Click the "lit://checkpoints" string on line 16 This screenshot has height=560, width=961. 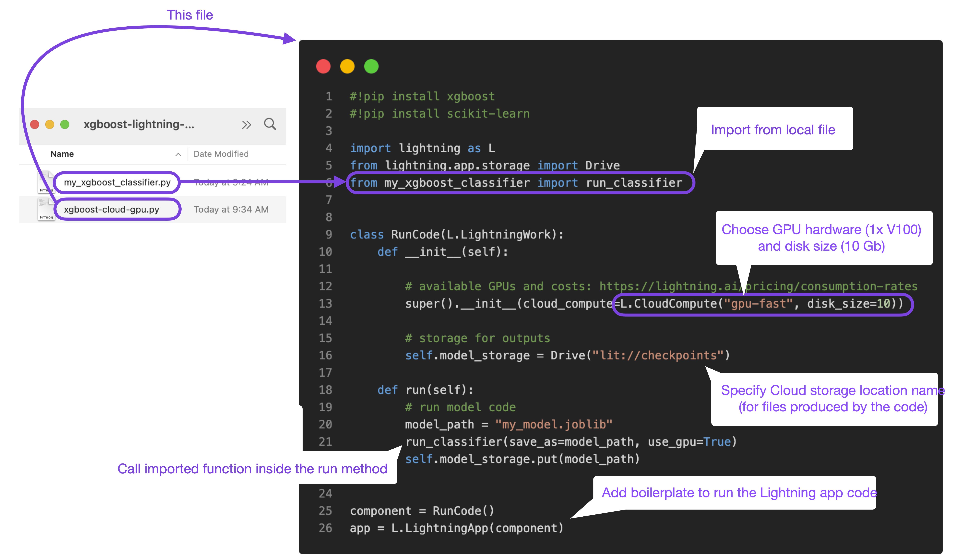click(658, 355)
